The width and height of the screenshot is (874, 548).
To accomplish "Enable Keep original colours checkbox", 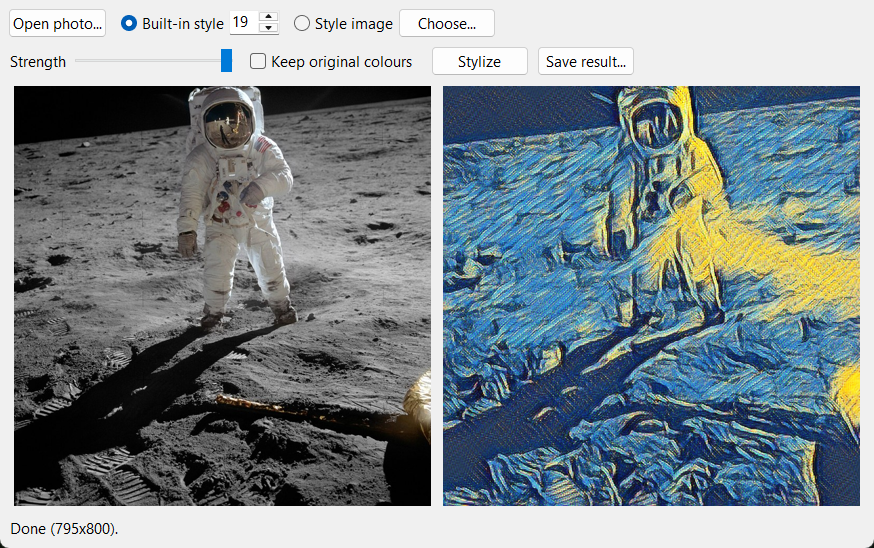I will point(258,61).
